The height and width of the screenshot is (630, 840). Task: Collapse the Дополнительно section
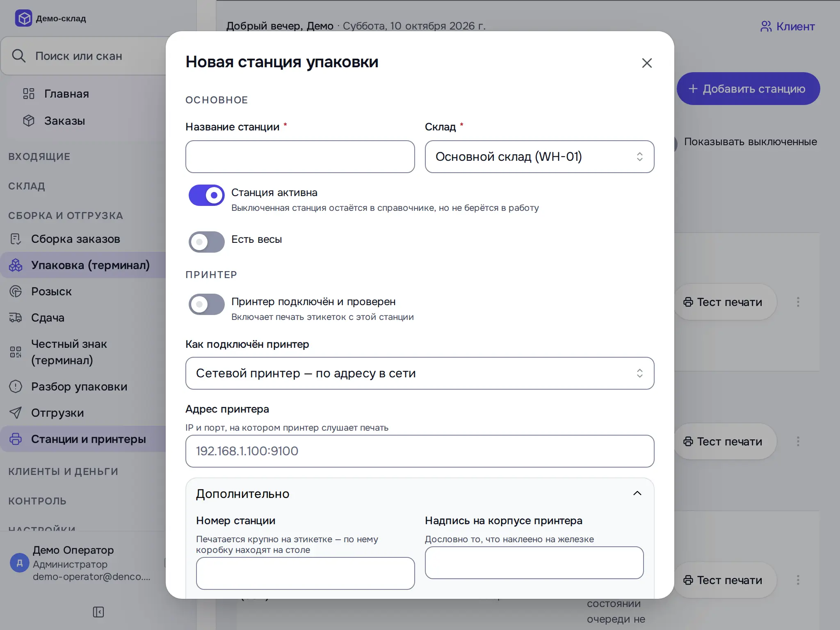420,493
